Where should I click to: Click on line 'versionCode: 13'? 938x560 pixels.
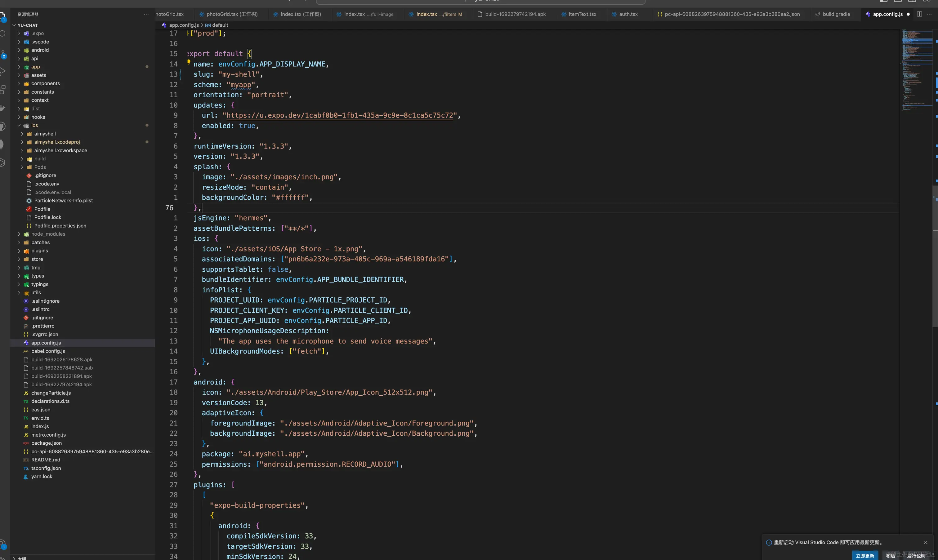[234, 403]
